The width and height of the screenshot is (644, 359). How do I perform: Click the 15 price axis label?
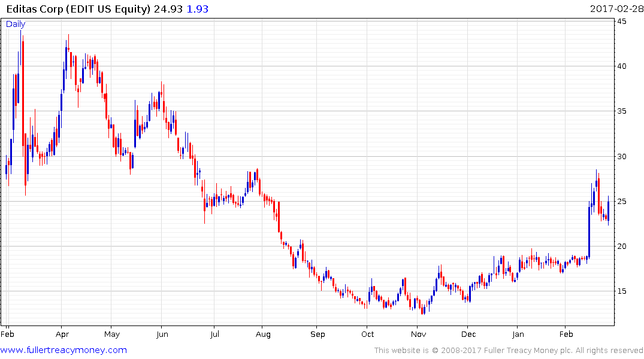[622, 291]
